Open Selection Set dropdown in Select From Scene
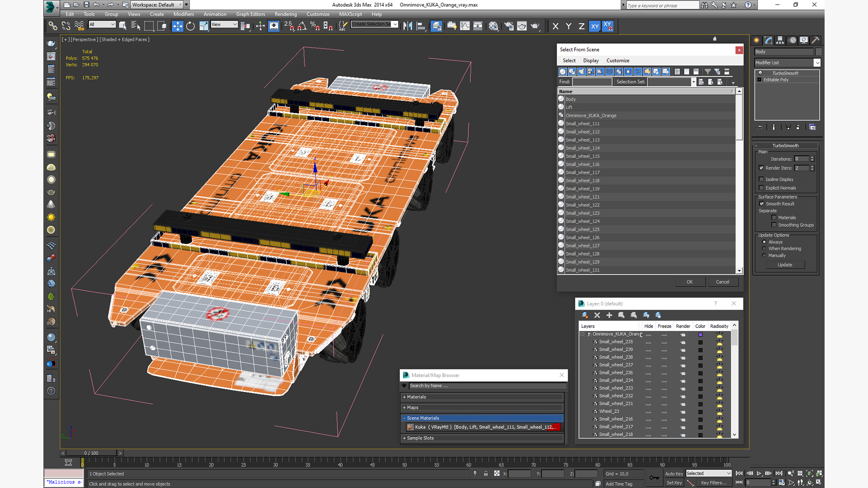868x488 pixels. pyautogui.click(x=693, y=82)
